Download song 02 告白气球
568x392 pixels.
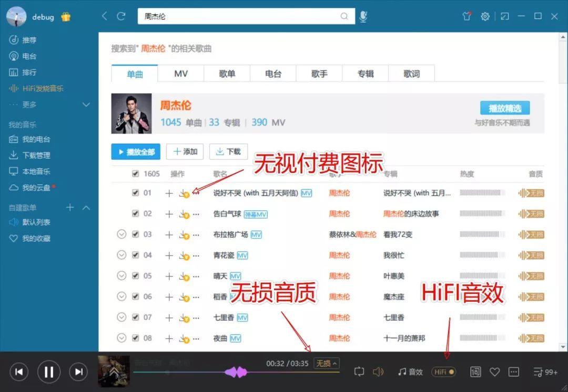pyautogui.click(x=185, y=214)
